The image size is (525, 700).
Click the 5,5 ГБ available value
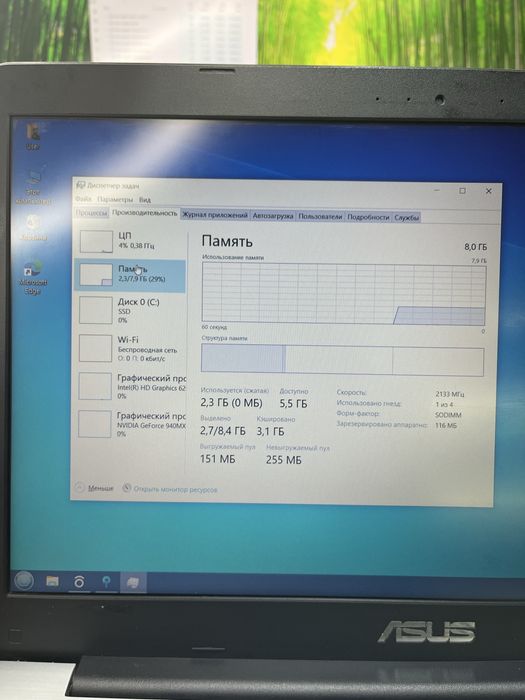coord(293,404)
